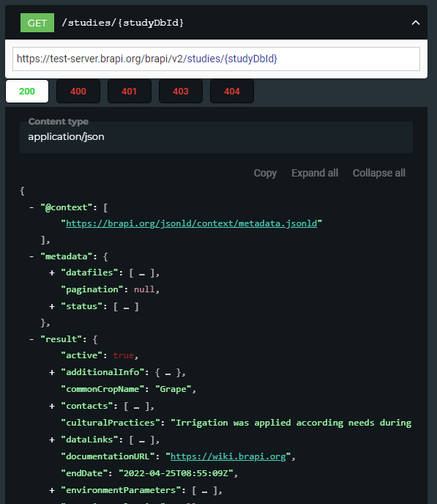This screenshot has height=504, width=437.
Task: Expand the "status" array
Action: coord(52,307)
